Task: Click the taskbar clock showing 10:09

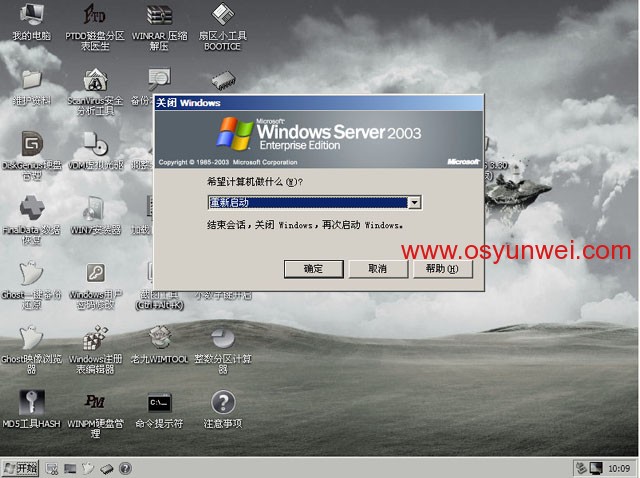Action: click(619, 468)
